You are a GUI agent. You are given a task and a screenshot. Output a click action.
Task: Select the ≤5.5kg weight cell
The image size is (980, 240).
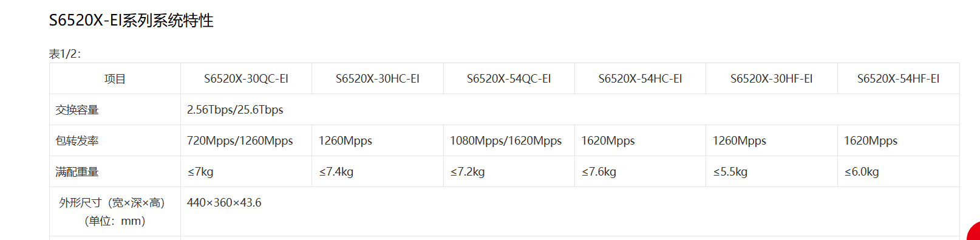pos(772,171)
